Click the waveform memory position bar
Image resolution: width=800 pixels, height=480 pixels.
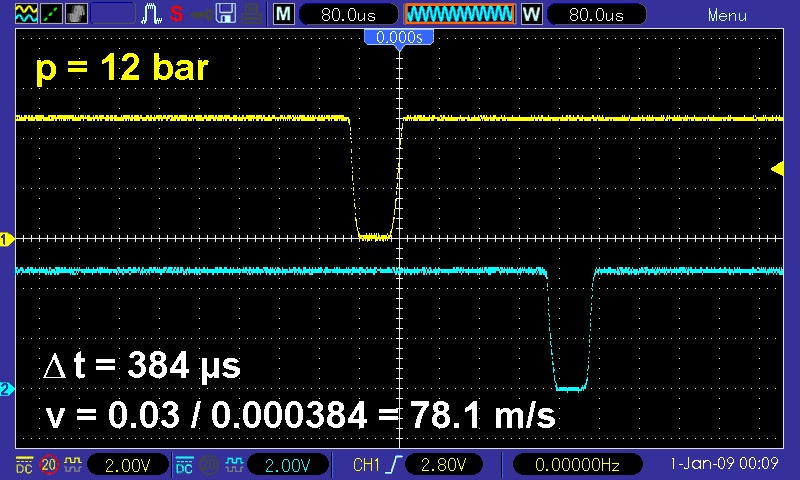click(x=459, y=15)
